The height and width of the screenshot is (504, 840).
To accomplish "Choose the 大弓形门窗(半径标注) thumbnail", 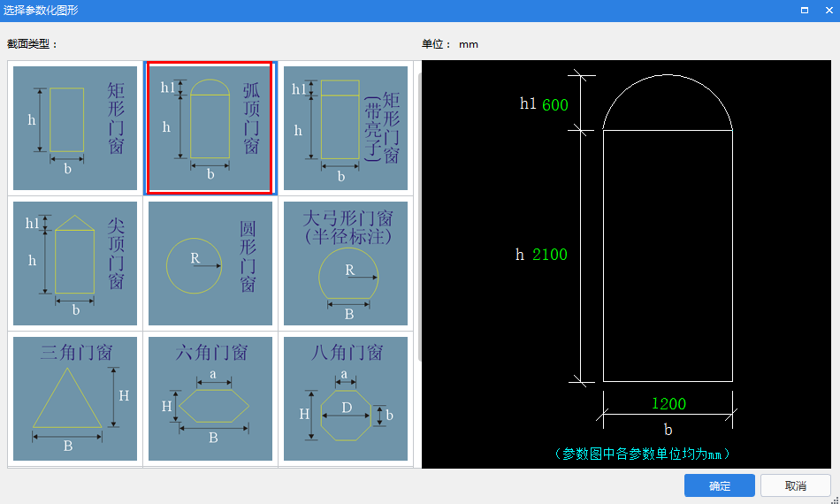I will (x=346, y=263).
